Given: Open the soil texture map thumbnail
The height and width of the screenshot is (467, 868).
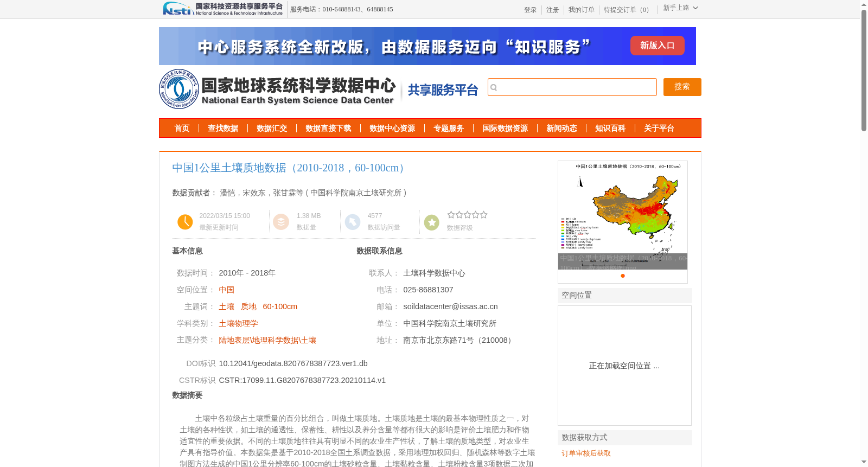Looking at the screenshot, I should point(623,215).
